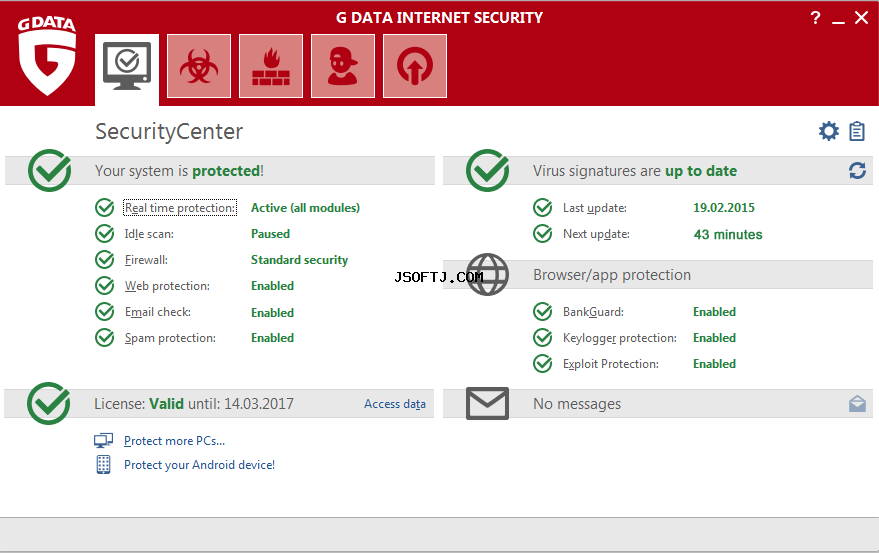879x553 pixels.
Task: Click the License Valid until header text
Action: 194,404
